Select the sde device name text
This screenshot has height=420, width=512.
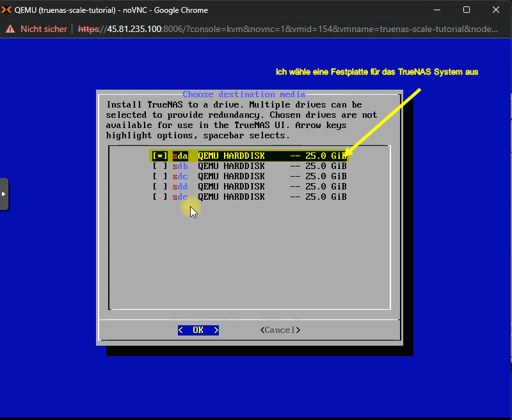tap(180, 197)
